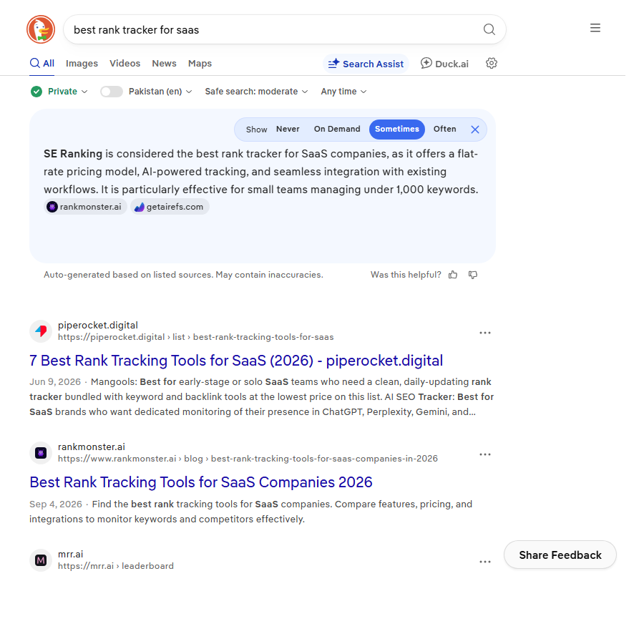Click the piperocket.digital URL breadcrumb
This screenshot has height=644, width=644.
(x=195, y=337)
